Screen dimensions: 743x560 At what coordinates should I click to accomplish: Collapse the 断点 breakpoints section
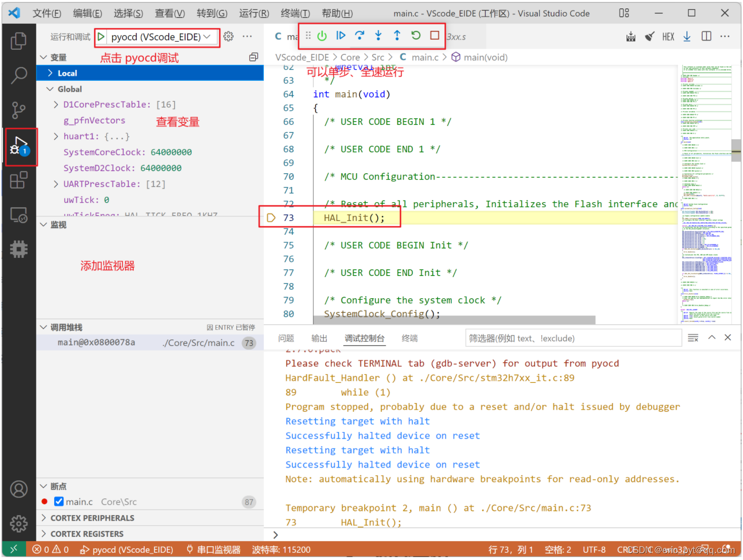pos(43,486)
